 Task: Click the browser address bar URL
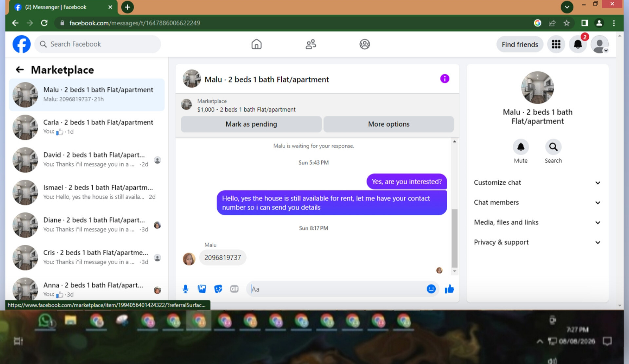(x=135, y=23)
